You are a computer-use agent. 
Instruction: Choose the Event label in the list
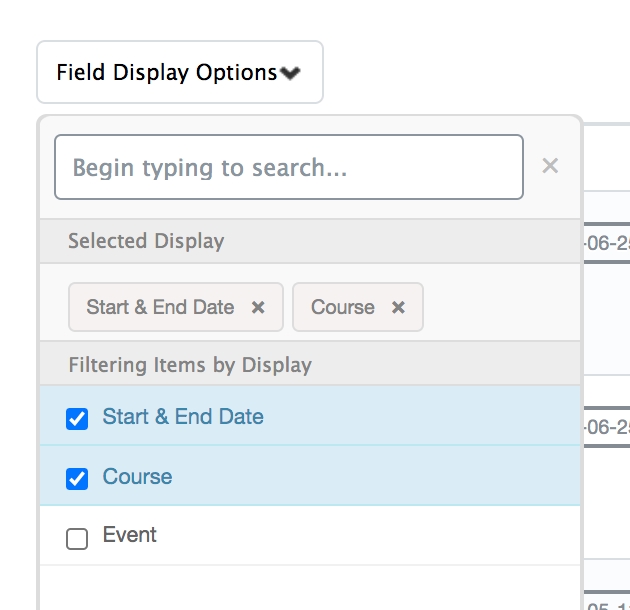coord(130,535)
